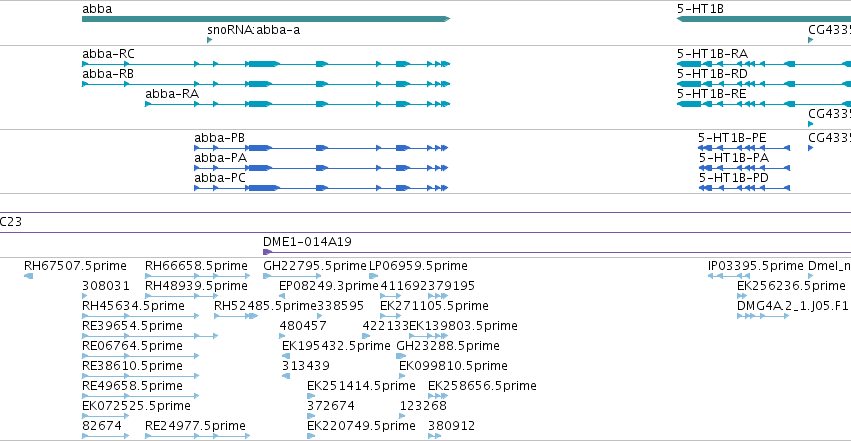Select the 5-HT1B-RA transcript label
This screenshot has width=851, height=441.
coord(712,54)
